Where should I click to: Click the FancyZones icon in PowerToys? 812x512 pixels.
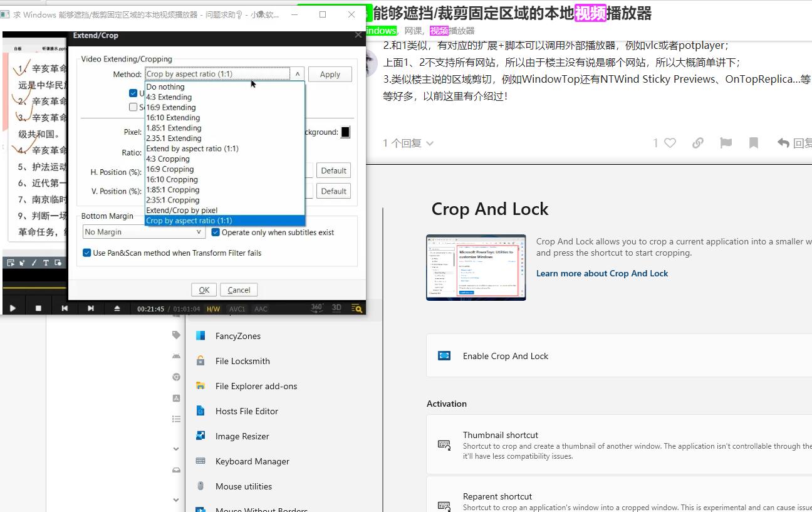200,336
